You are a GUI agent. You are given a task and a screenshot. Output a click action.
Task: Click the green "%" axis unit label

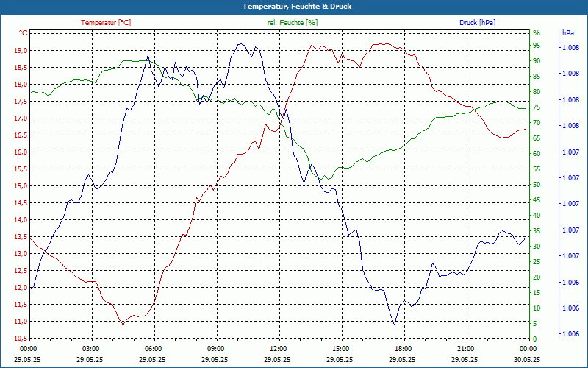point(537,33)
